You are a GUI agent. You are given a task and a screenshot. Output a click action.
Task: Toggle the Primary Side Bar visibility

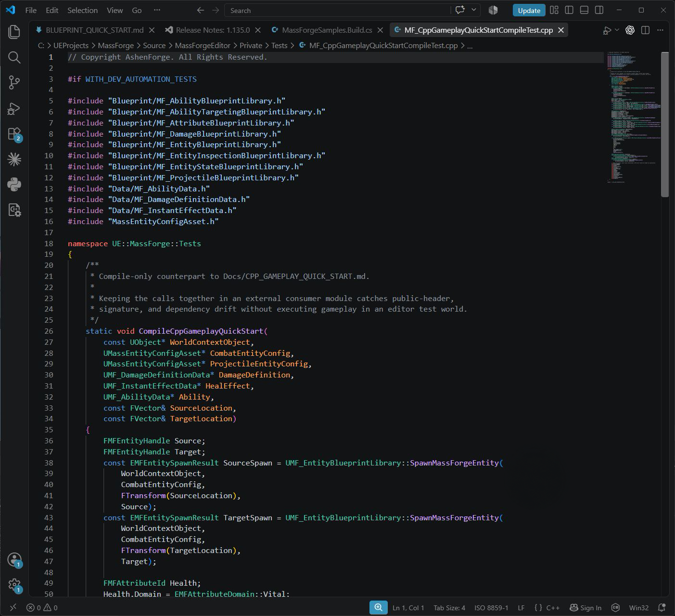click(x=569, y=10)
